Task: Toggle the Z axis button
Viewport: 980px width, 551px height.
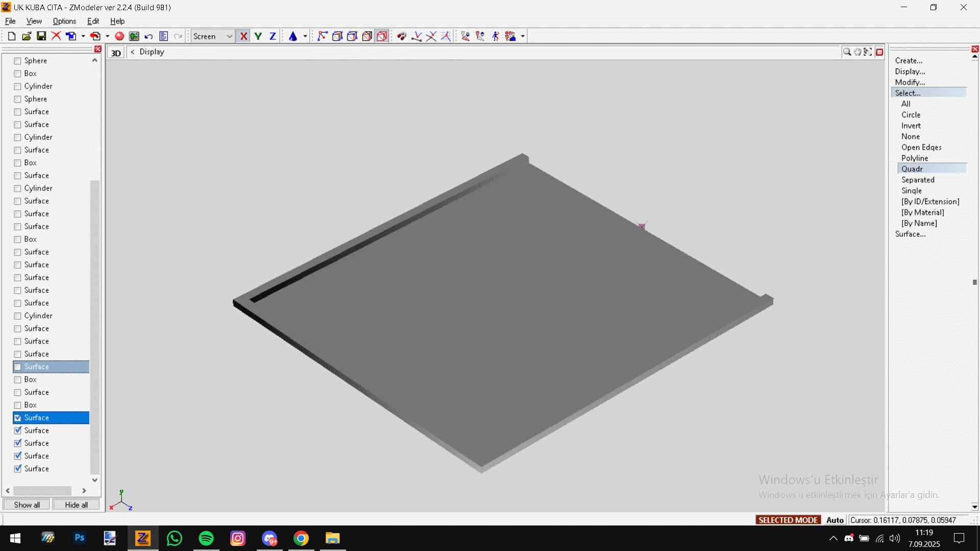Action: 273,36
